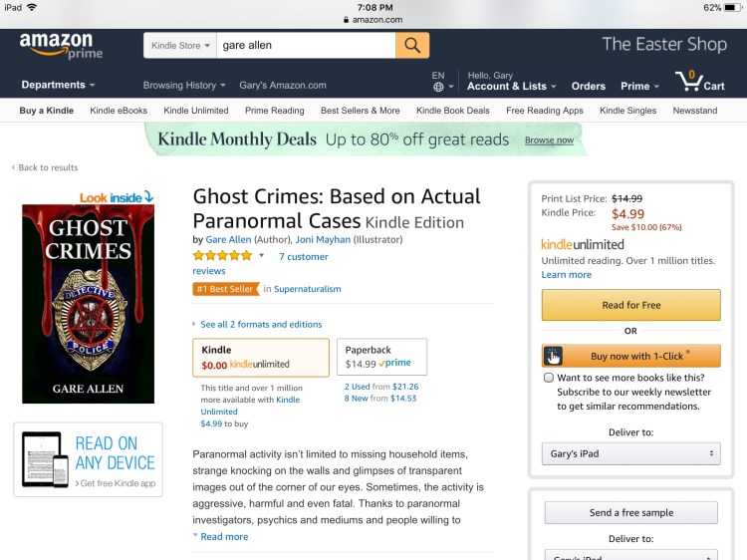Click the Ghost Crimes book cover thumbnail
Screen dimensions: 747x560
pos(88,304)
